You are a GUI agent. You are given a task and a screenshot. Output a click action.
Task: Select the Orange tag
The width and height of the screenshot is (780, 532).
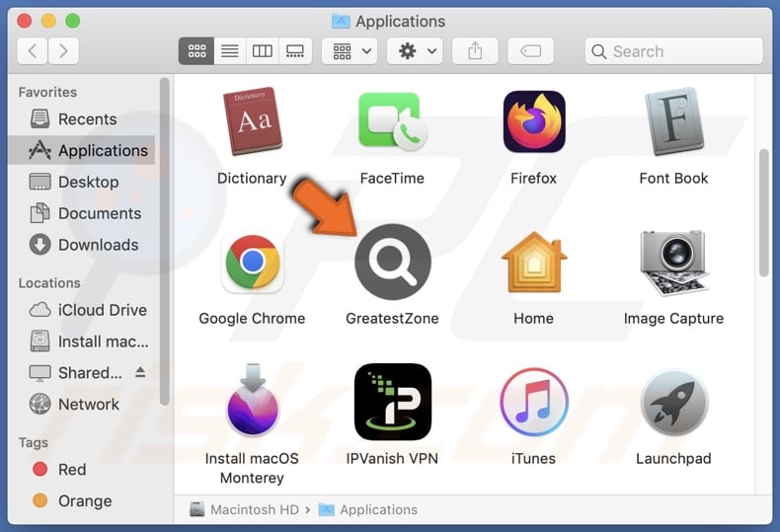pyautogui.click(x=81, y=500)
